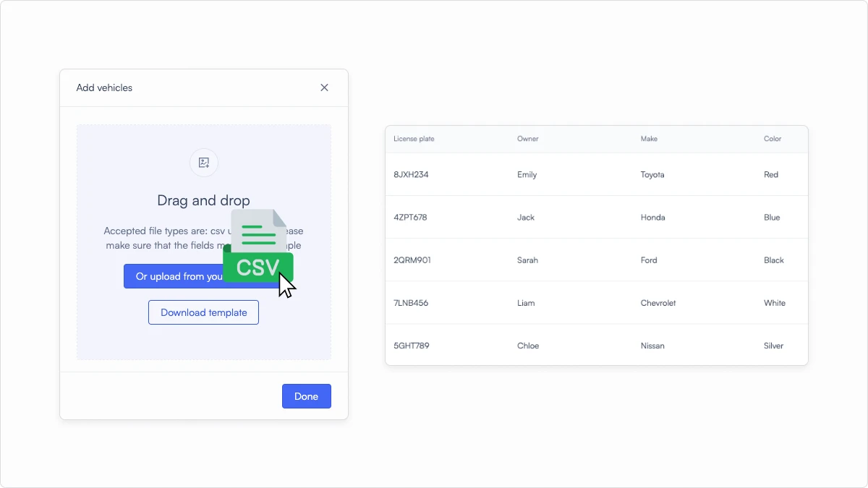
Task: Click the image upload icon above Drag and drop
Action: pos(204,163)
